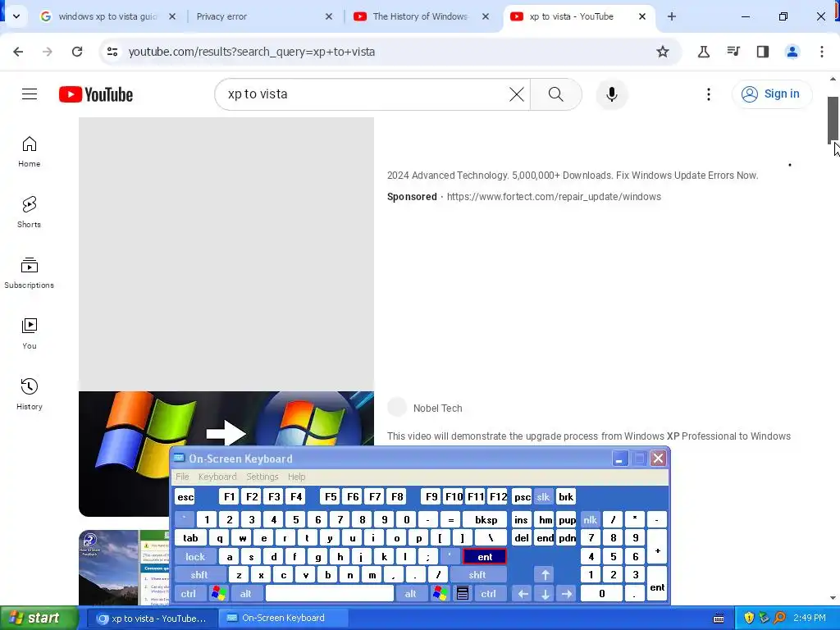The width and height of the screenshot is (840, 630).
Task: Open History in the sidebar
Action: [30, 394]
